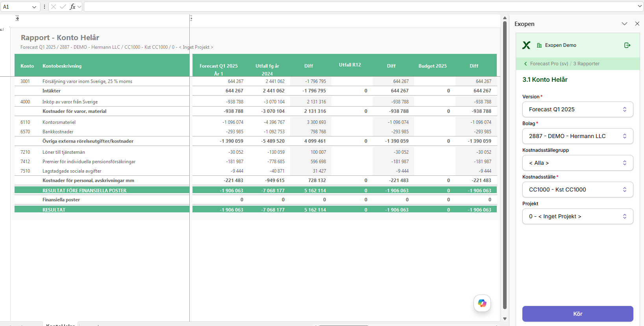Open the Kostnadsställe dropdown CC1000

click(578, 190)
